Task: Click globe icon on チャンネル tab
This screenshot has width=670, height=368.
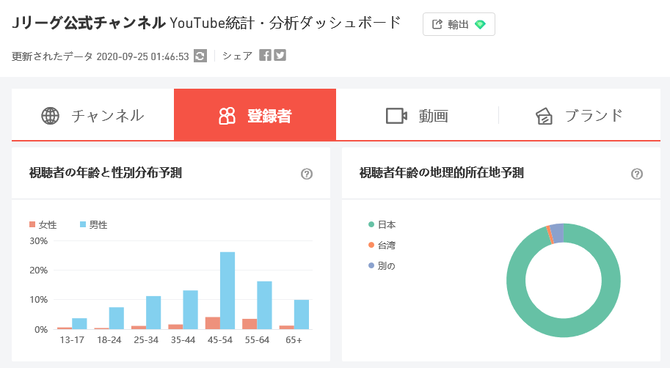Action: pyautogui.click(x=50, y=115)
